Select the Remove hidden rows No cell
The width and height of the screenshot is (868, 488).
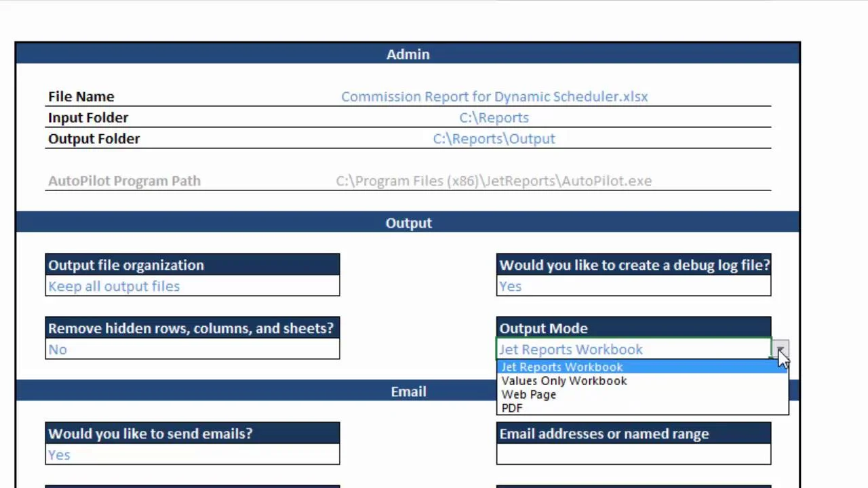pyautogui.click(x=192, y=350)
